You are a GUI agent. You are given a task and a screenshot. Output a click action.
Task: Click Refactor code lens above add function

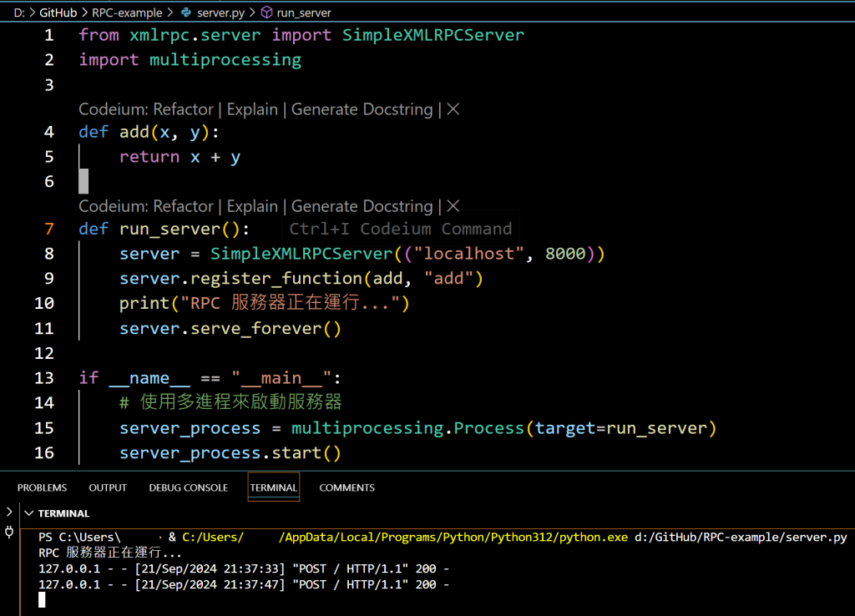(x=183, y=109)
